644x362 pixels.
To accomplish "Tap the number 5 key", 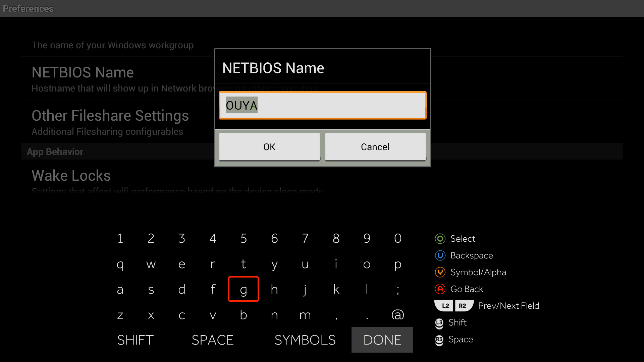I will [x=244, y=238].
